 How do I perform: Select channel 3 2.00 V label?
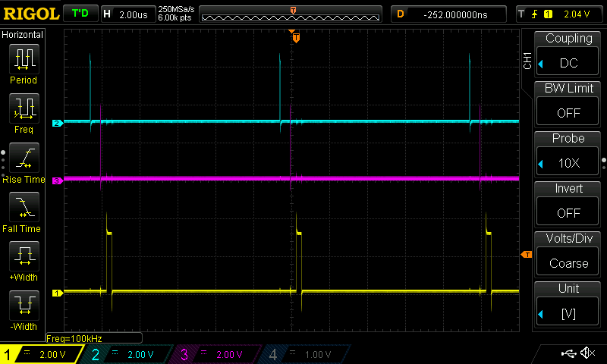pyautogui.click(x=229, y=354)
